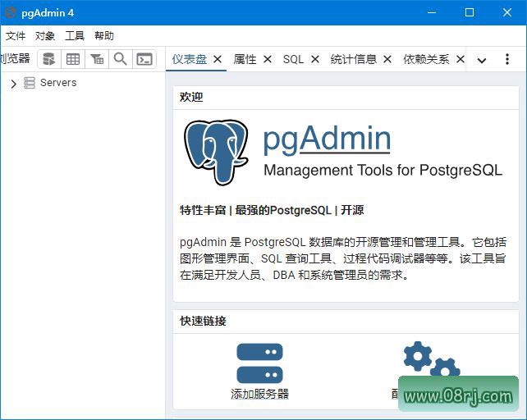Close the SQL tab

[315, 59]
